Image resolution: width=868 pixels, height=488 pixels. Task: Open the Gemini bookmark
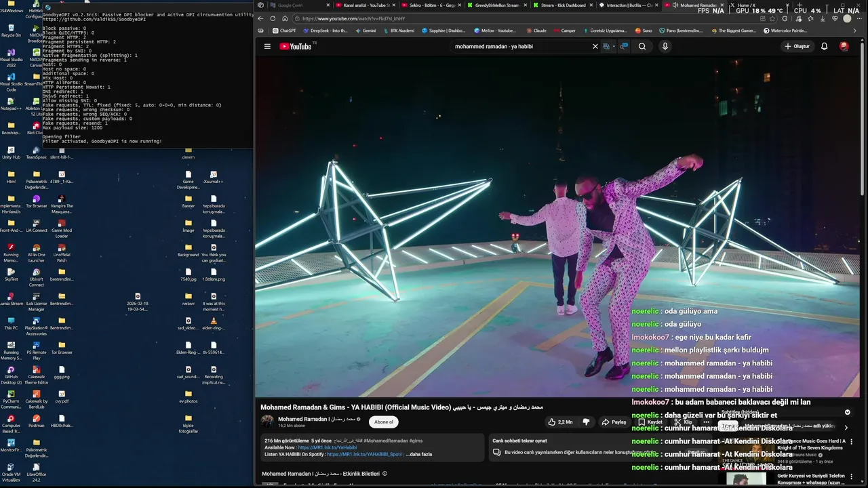point(365,30)
